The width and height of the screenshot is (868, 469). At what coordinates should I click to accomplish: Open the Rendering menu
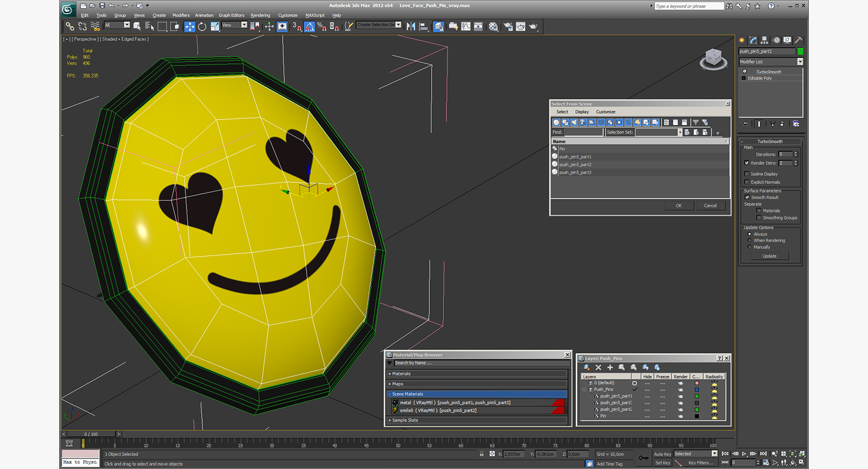[x=260, y=15]
